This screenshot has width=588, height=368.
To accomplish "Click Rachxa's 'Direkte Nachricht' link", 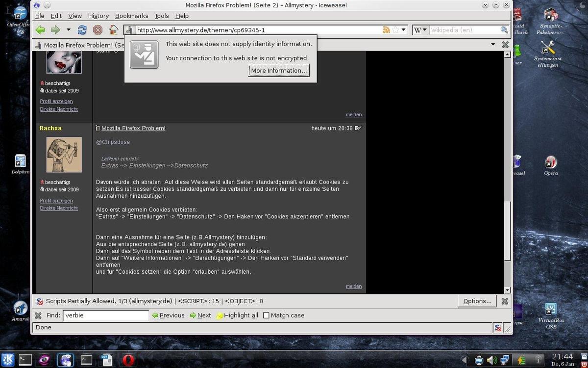I will 59,208.
